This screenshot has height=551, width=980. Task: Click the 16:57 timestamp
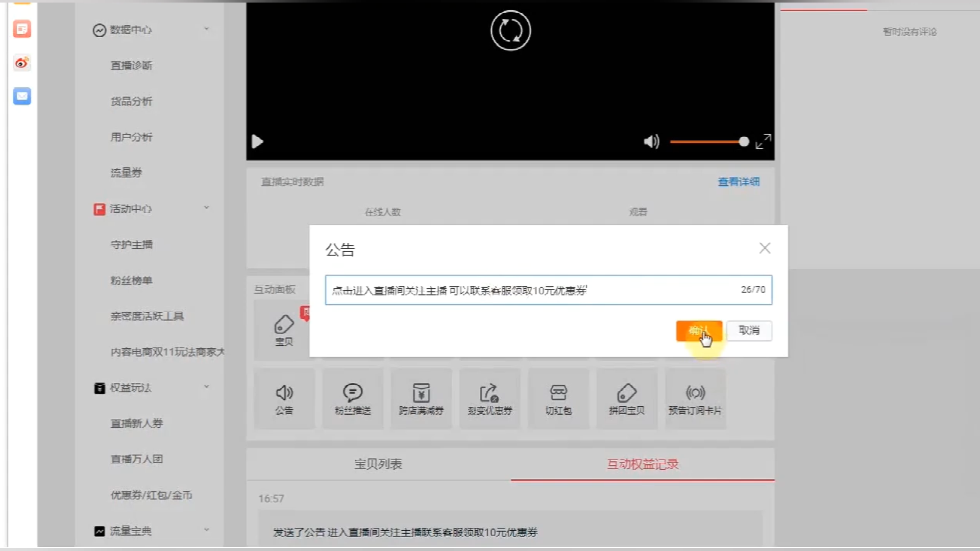271,498
